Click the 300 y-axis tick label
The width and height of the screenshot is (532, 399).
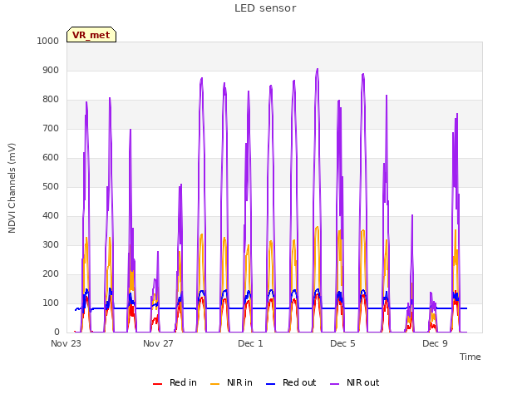click(51, 245)
